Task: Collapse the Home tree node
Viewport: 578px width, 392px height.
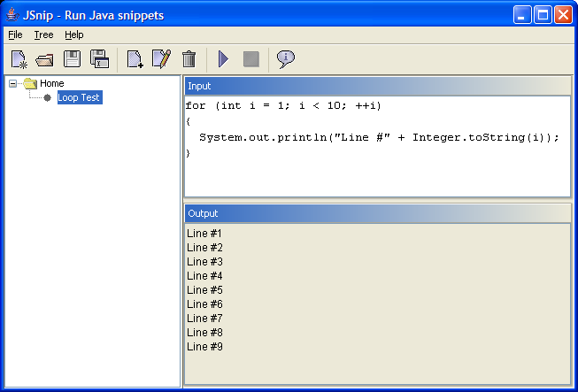Action: click(x=13, y=84)
